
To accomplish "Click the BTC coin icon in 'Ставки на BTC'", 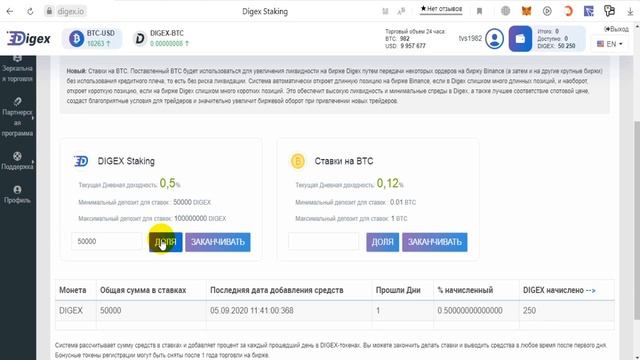I will (x=298, y=161).
